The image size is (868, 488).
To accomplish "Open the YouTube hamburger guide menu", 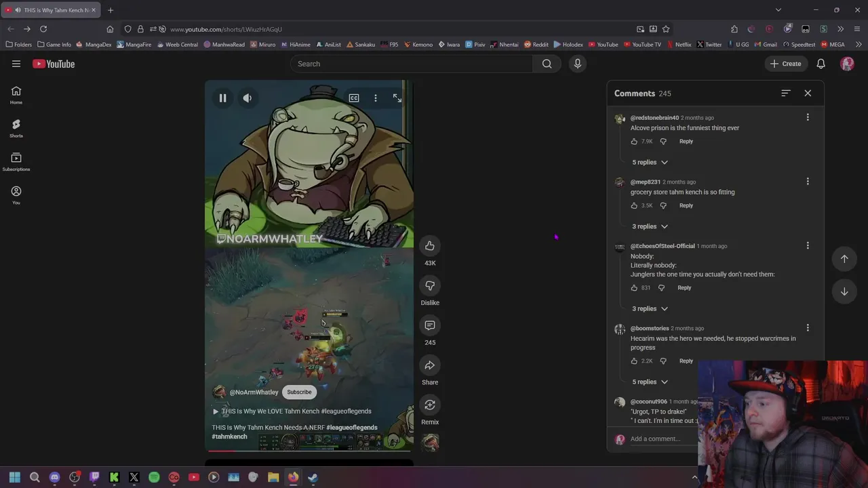I will coord(16,64).
